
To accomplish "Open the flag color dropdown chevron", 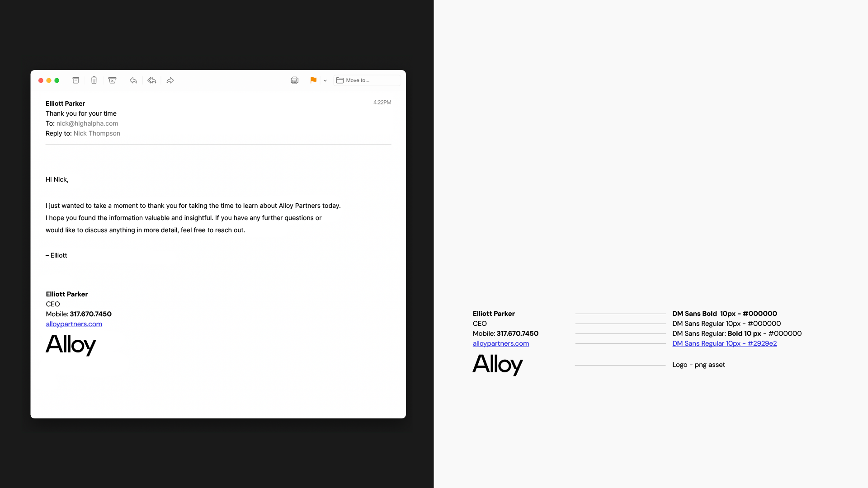I will click(325, 80).
